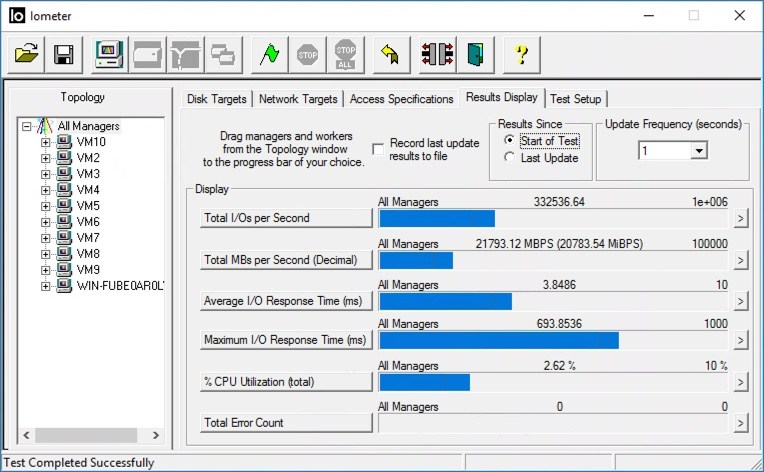Image resolution: width=764 pixels, height=472 pixels.
Task: Exit Iometer via door icon
Action: pyautogui.click(x=475, y=55)
